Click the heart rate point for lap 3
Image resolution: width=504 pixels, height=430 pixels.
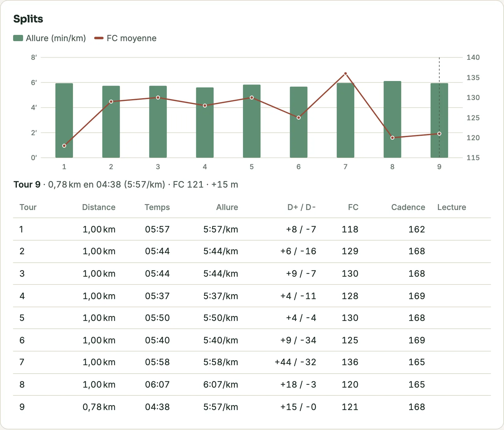tap(158, 98)
